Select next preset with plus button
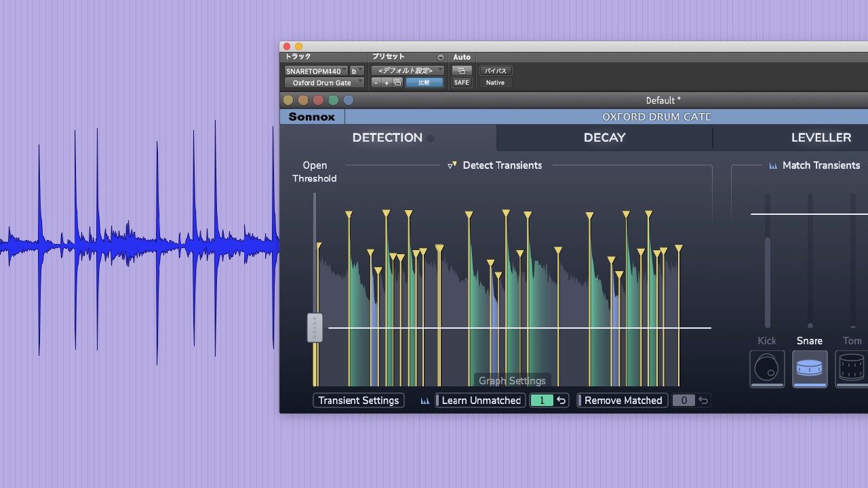The height and width of the screenshot is (488, 868). [387, 83]
